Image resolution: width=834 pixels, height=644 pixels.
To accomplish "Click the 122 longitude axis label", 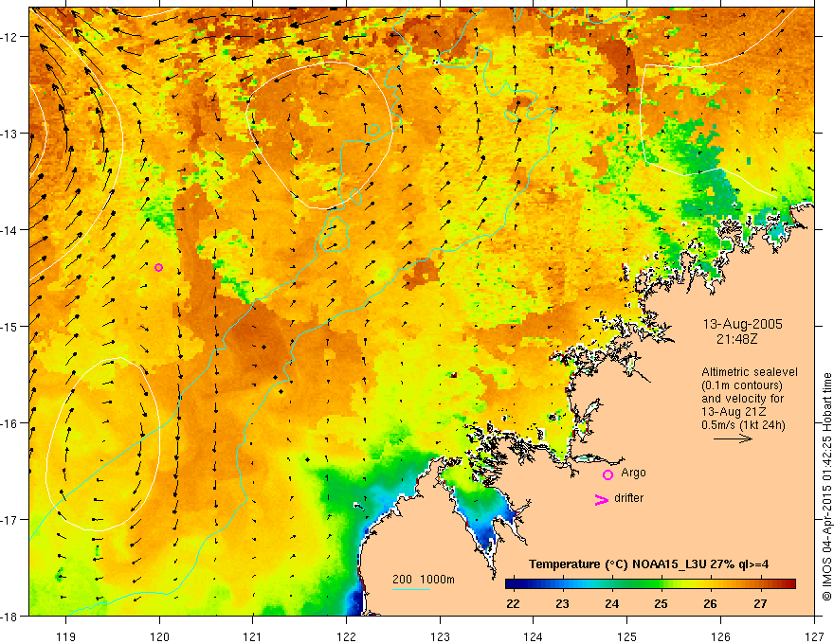I will click(x=346, y=636).
